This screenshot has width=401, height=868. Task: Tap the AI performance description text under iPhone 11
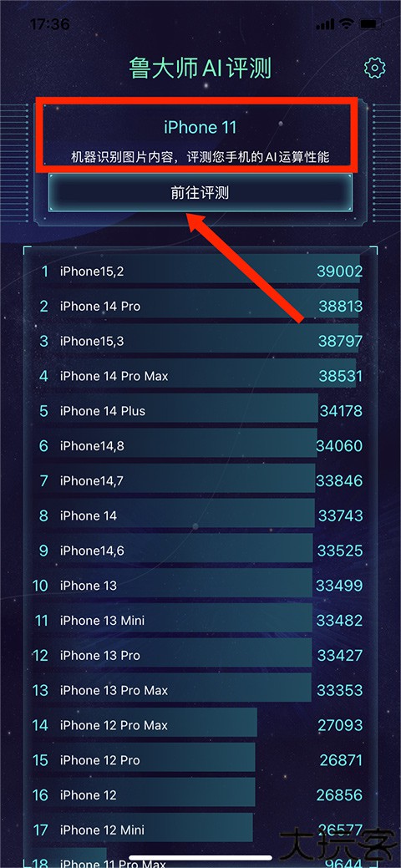(x=200, y=157)
